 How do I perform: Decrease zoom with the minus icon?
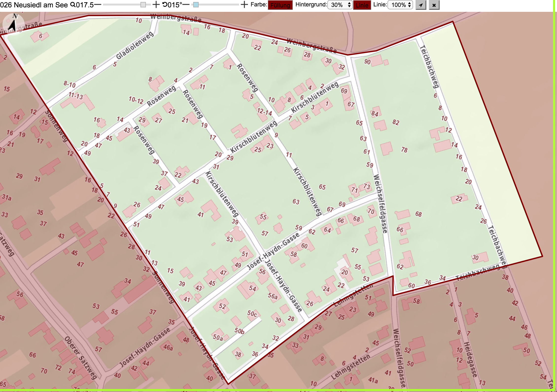tap(98, 5)
